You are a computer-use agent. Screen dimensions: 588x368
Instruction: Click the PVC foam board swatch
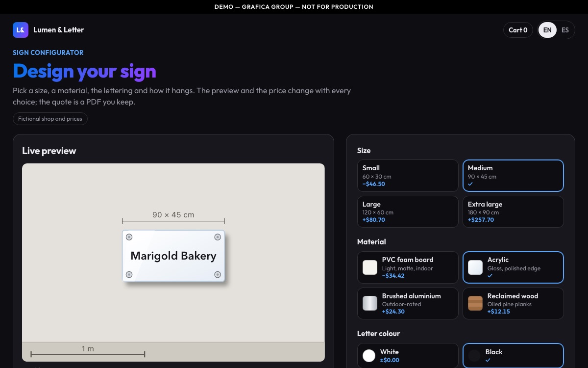coord(370,267)
